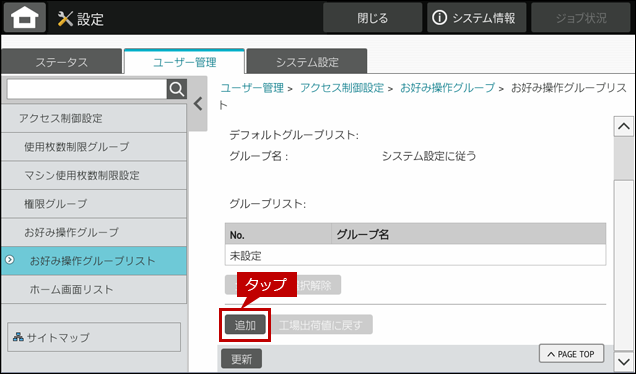Select お好み操作グループリスト in the sidebar
636x374 pixels.
94,260
